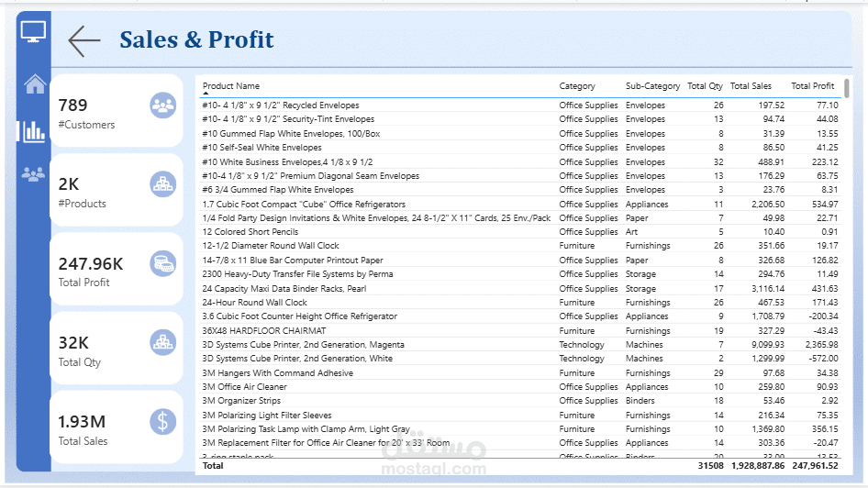Sort by Total Profit column header
Image resolution: width=868 pixels, height=488 pixels.
[x=812, y=85]
